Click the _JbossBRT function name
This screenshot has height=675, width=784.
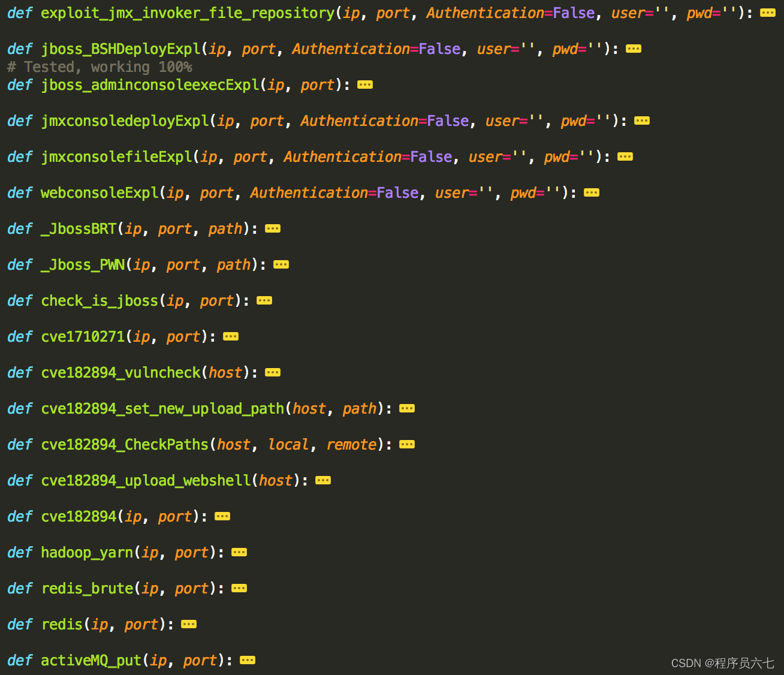(x=79, y=229)
